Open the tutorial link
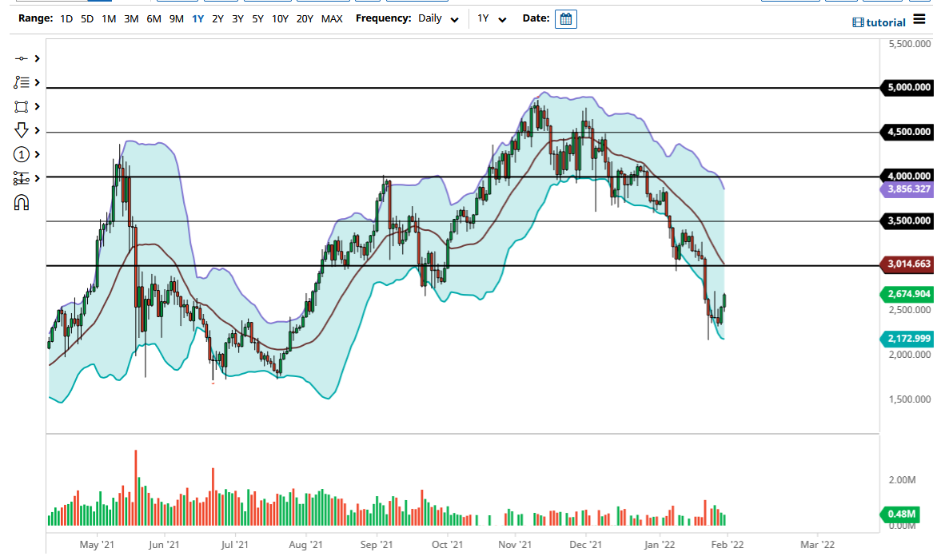The height and width of the screenshot is (560, 937). pyautogui.click(x=879, y=22)
